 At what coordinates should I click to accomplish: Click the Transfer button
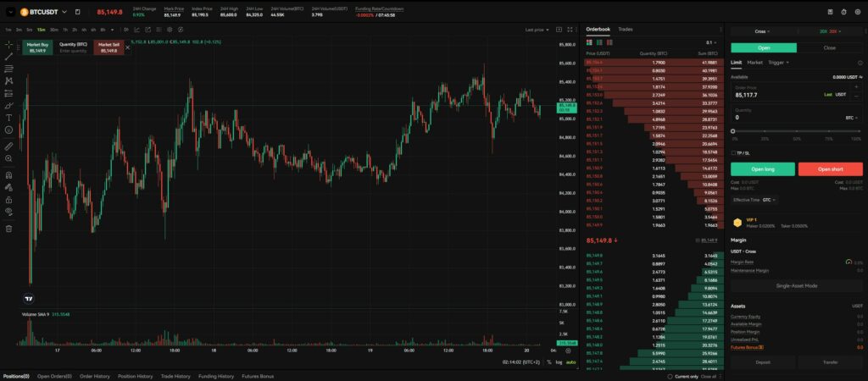pos(831,362)
